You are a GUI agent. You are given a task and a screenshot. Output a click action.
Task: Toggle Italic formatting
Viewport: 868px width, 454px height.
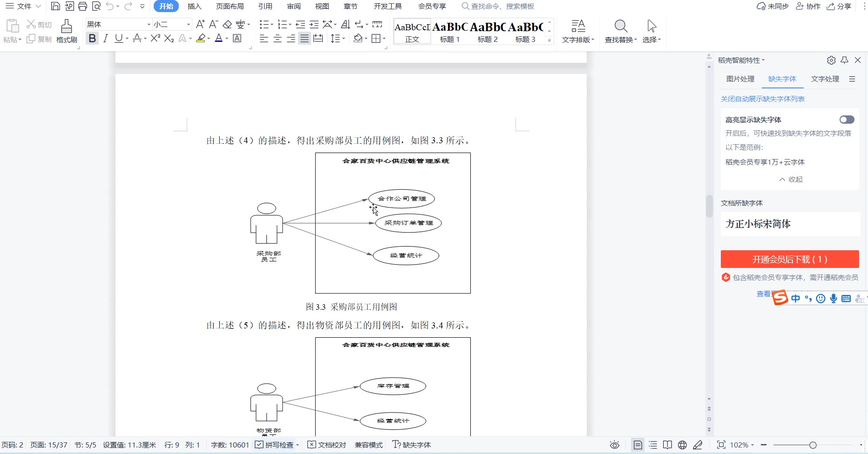tap(106, 39)
